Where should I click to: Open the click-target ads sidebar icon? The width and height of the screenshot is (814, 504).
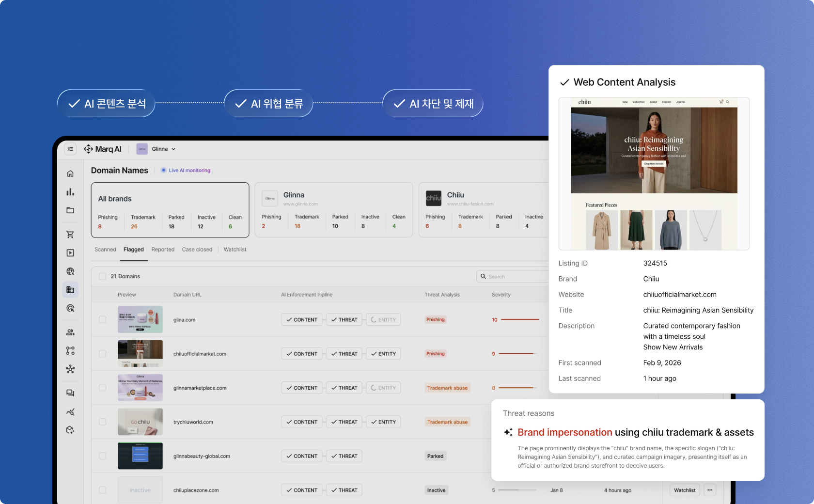[70, 308]
